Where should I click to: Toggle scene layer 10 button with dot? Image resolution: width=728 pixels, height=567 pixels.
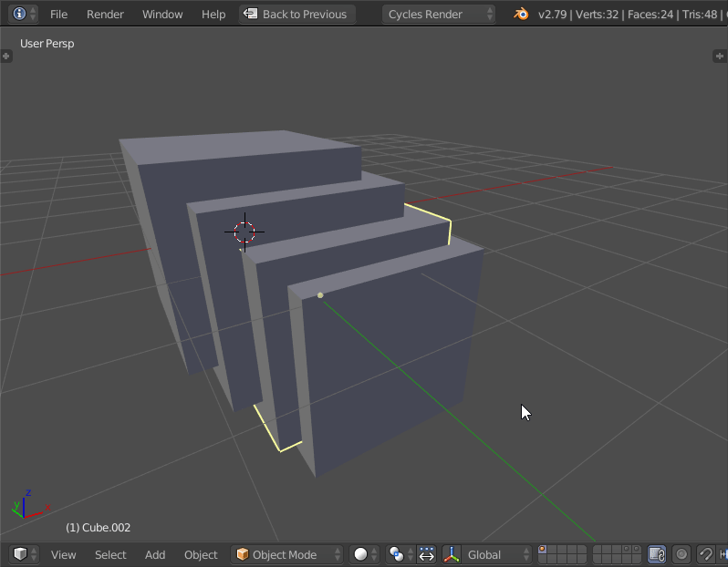point(637,550)
